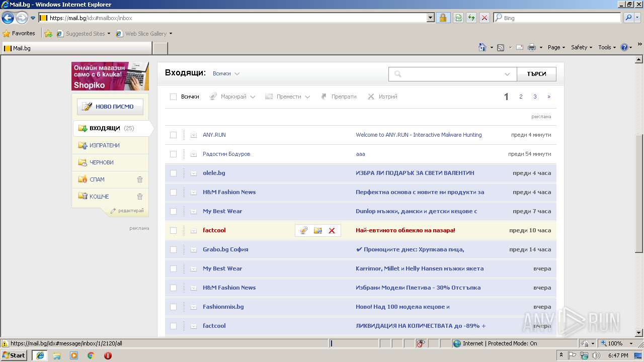This screenshot has width=644, height=362.
Task: Click move-to-folder icon on factcool row
Action: click(317, 230)
